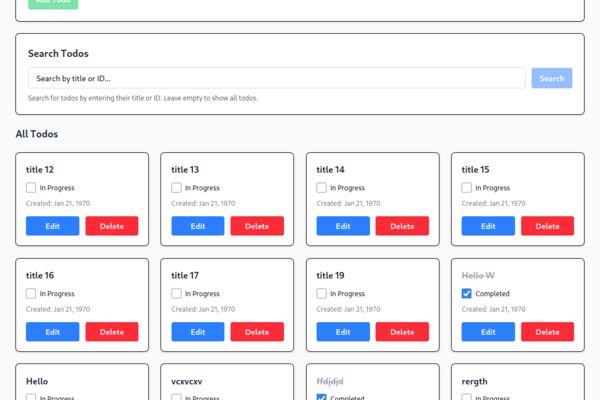Uncheck the Completed box on Hello W

466,294
